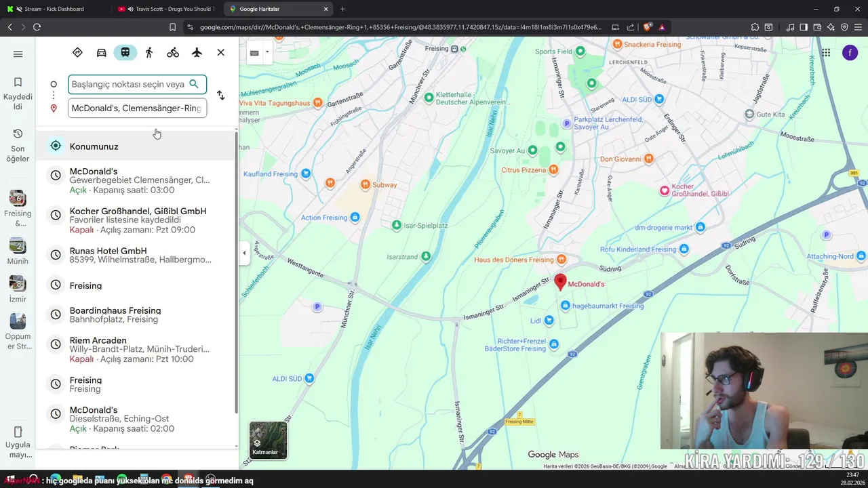Screen dimensions: 868x488
Task: Click the McDonald's destination input field
Action: click(x=137, y=108)
